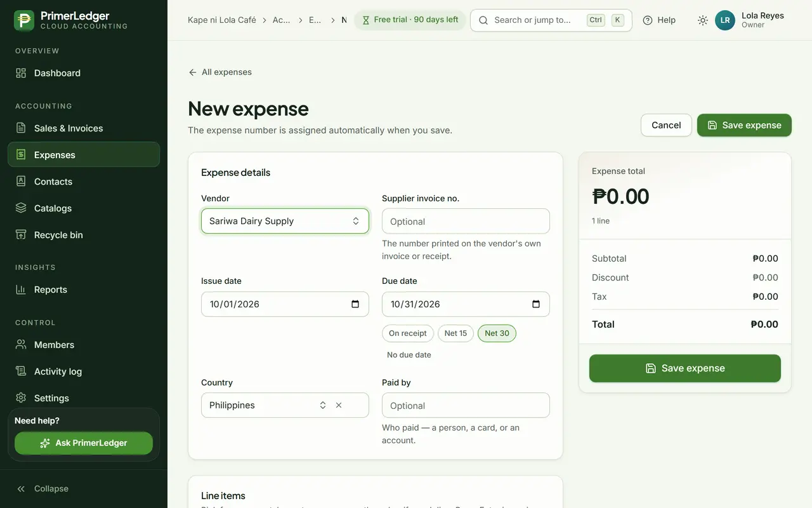Click Save expense in the page header

744,125
